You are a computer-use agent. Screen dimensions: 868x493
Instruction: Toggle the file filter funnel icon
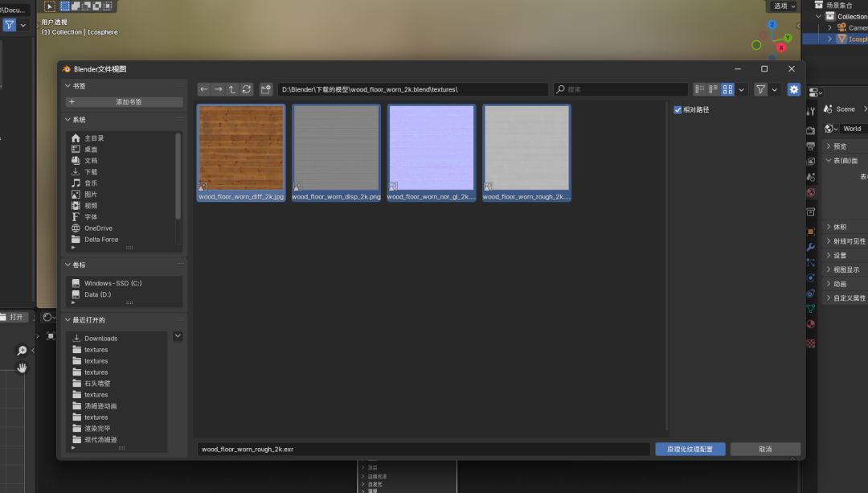coord(760,89)
